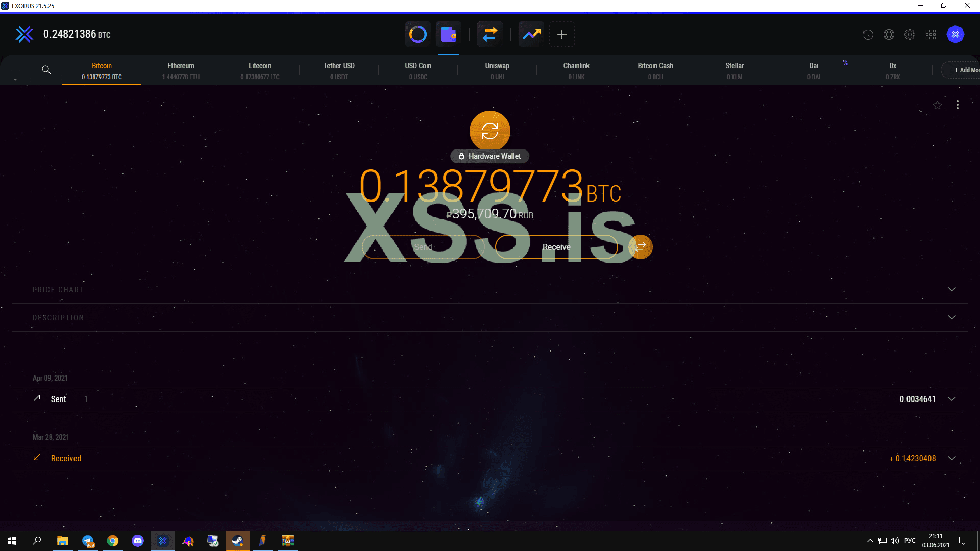Launch Steam from the taskbar

237,541
